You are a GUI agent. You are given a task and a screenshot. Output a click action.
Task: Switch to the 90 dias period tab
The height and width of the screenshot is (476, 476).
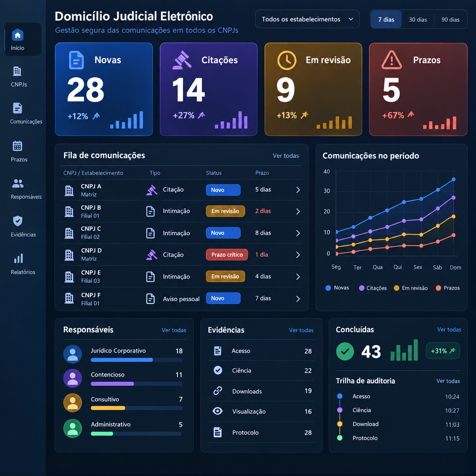(451, 19)
